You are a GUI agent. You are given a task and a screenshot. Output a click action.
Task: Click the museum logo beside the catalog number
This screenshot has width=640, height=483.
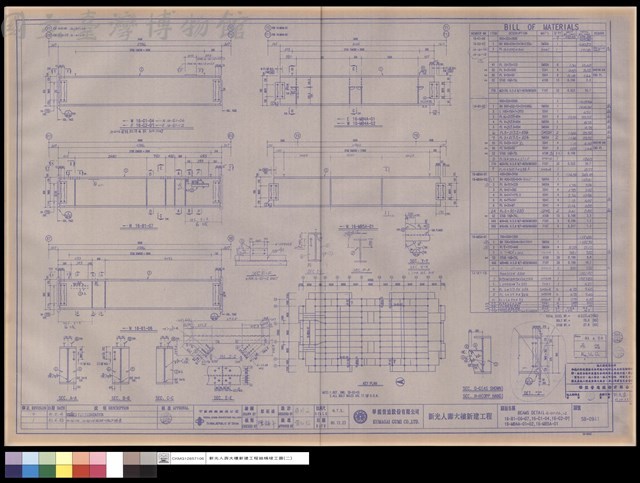(x=164, y=458)
